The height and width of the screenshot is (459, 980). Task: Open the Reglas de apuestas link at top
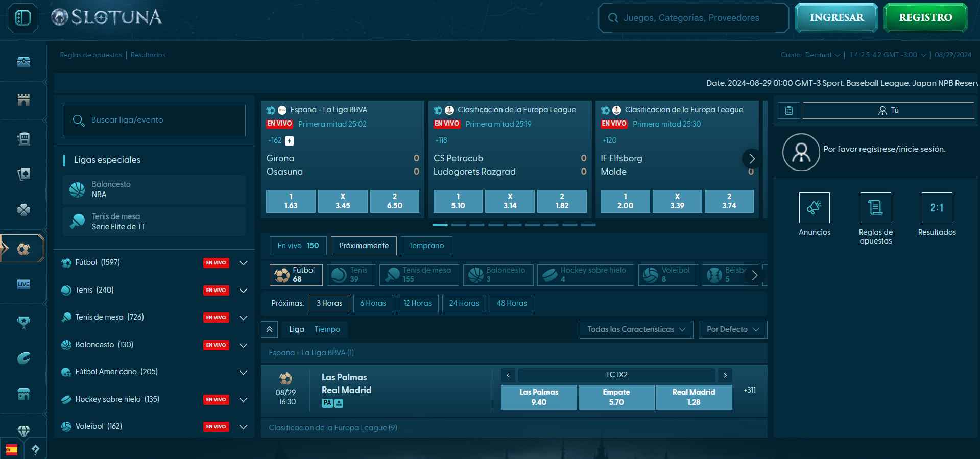(x=91, y=55)
